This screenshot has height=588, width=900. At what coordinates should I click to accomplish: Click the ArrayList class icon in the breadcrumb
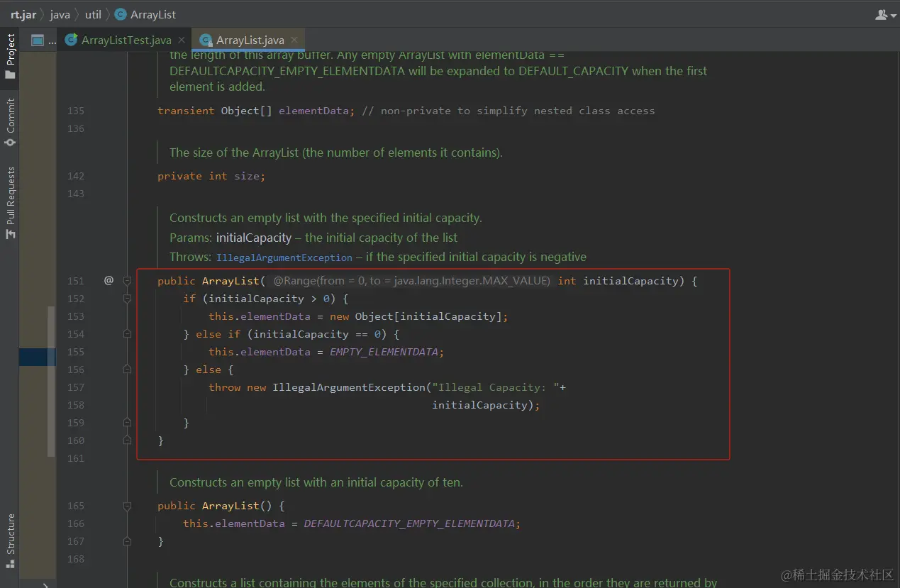120,14
